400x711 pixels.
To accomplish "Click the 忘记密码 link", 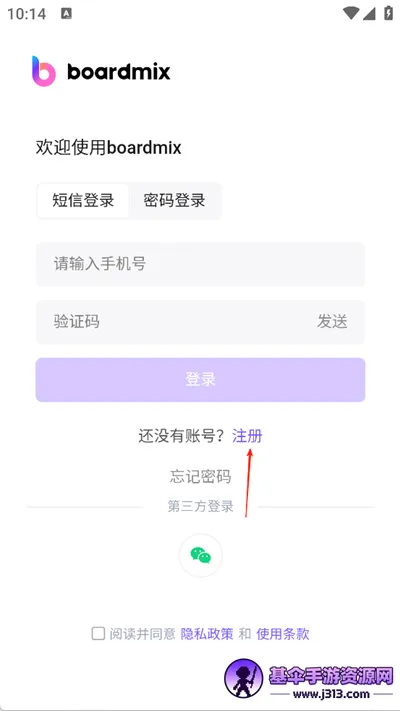I will [200, 477].
